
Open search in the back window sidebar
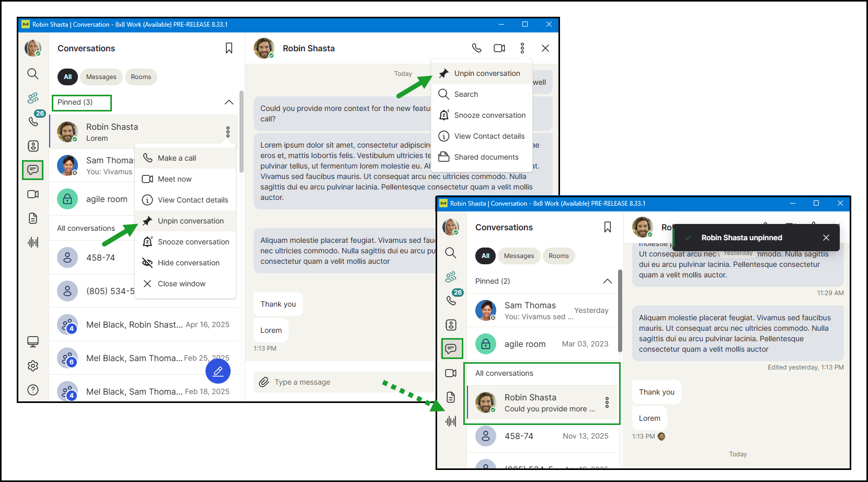33,74
